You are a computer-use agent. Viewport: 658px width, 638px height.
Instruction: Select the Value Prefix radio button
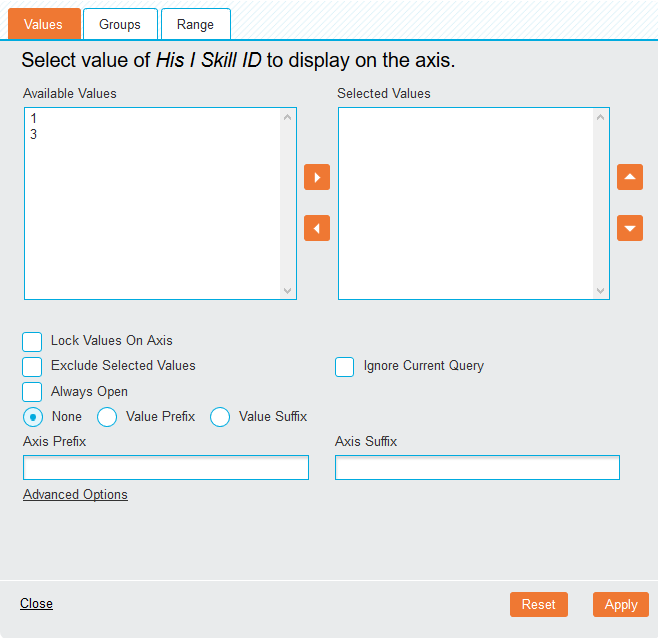[107, 417]
